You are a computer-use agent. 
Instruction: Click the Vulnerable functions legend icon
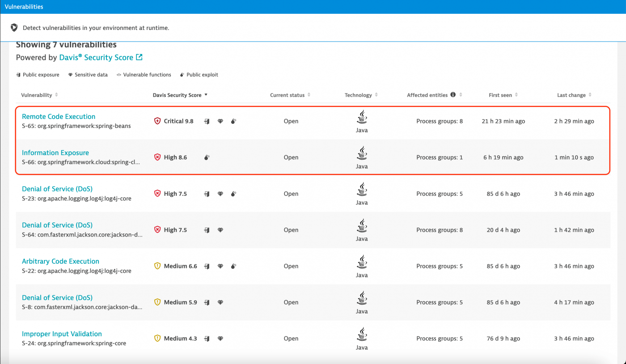pyautogui.click(x=120, y=75)
